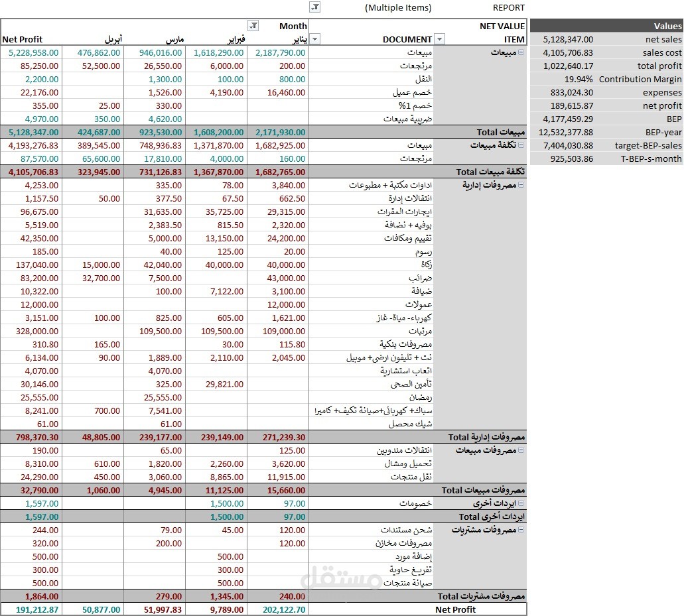Select the مرتجعات document under مبيعات
The image size is (684, 616).
[416, 66]
